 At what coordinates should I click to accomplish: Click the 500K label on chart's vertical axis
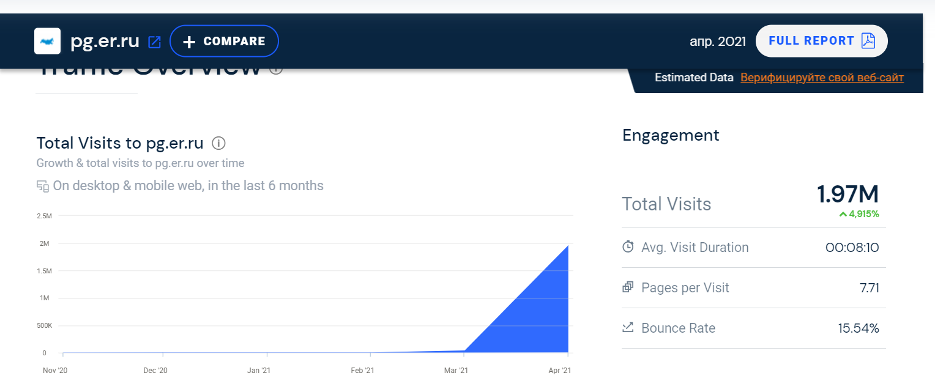[x=44, y=326]
